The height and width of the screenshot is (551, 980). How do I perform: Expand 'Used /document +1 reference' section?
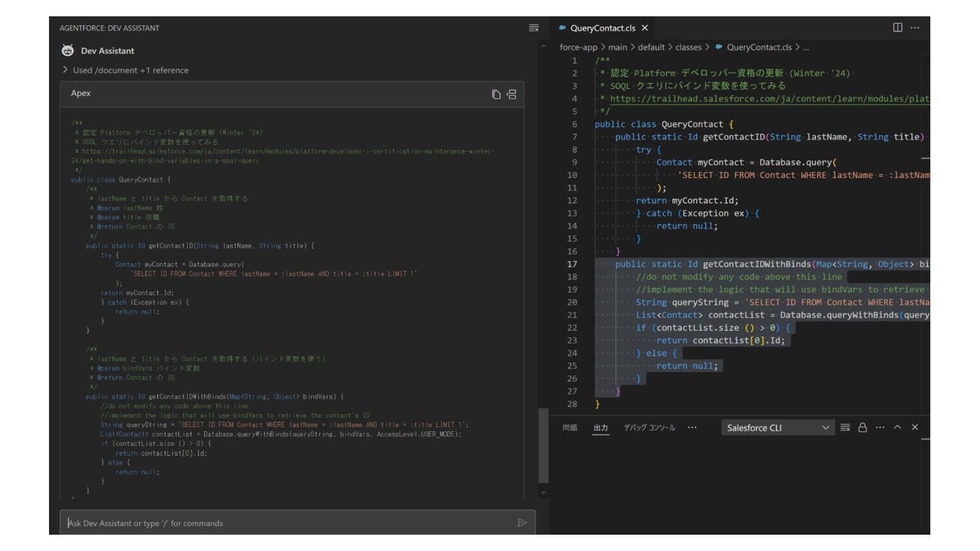[x=126, y=70]
